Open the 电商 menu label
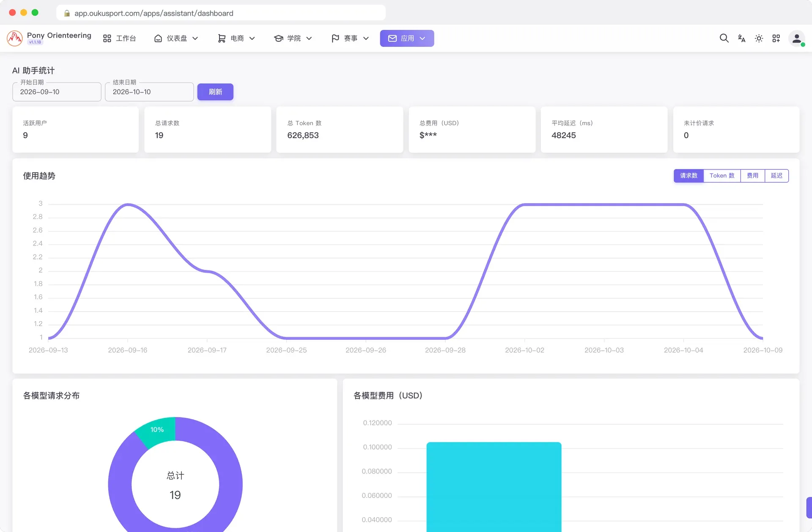The width and height of the screenshot is (812, 532). point(237,38)
